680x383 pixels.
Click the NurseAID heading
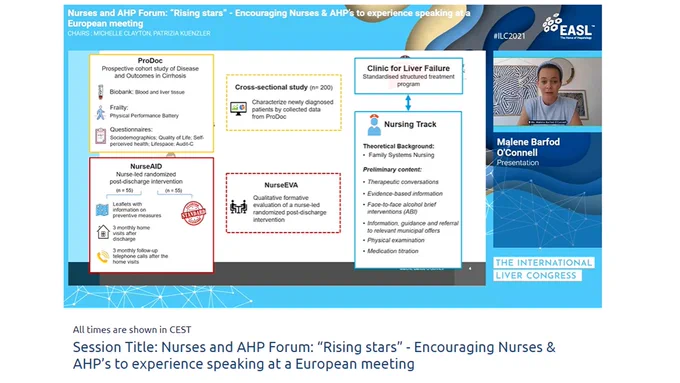(146, 167)
